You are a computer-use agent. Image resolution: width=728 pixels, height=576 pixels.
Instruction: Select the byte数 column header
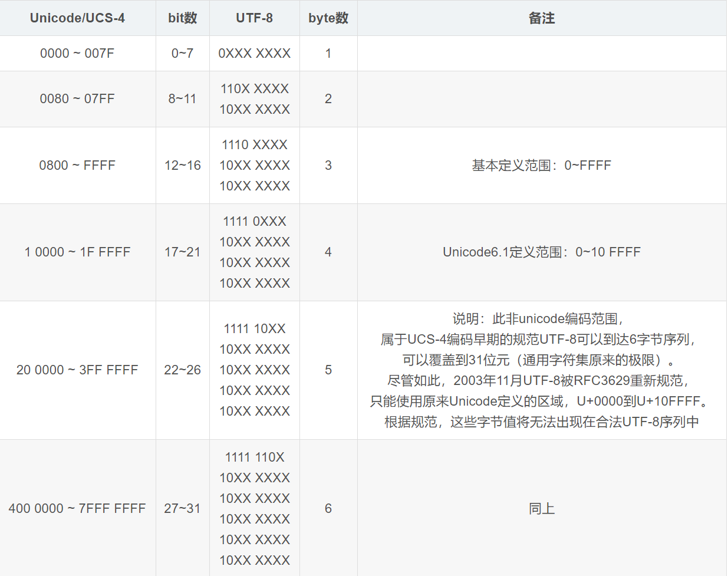coord(328,18)
